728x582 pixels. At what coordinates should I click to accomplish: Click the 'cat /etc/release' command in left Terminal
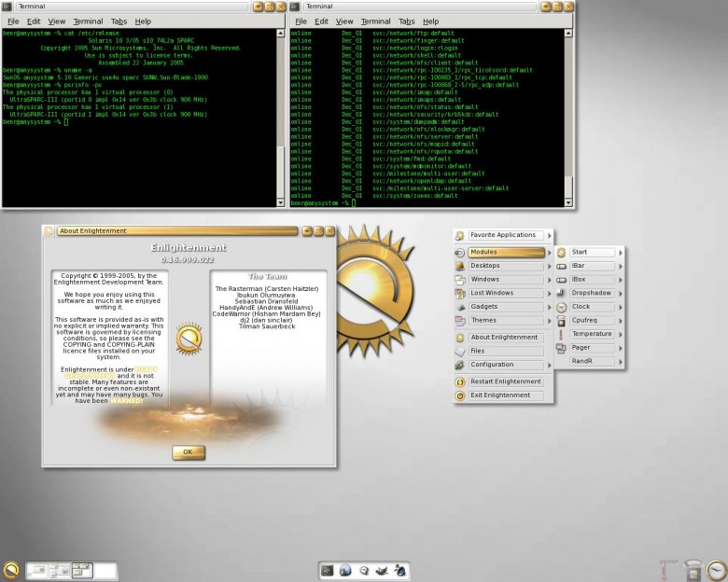tap(91, 34)
